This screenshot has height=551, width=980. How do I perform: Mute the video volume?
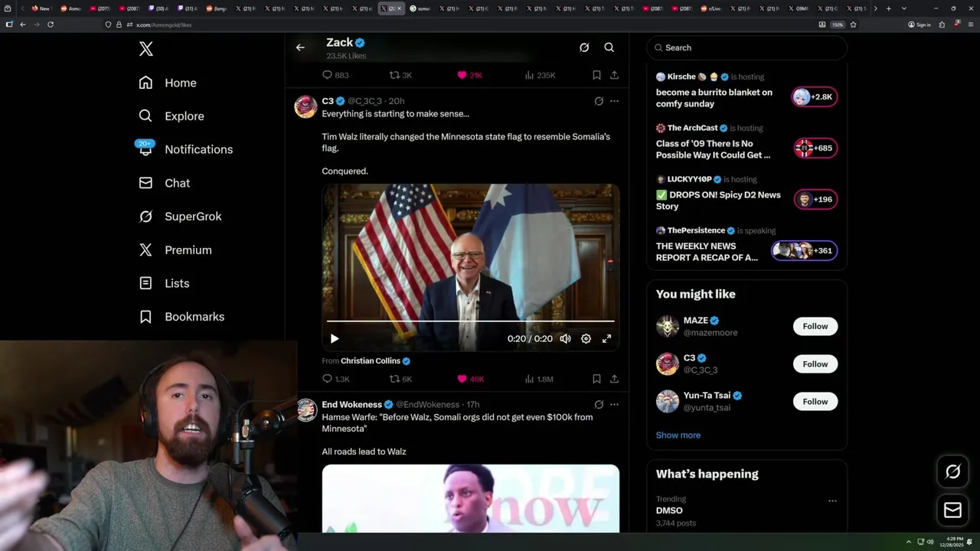click(565, 338)
